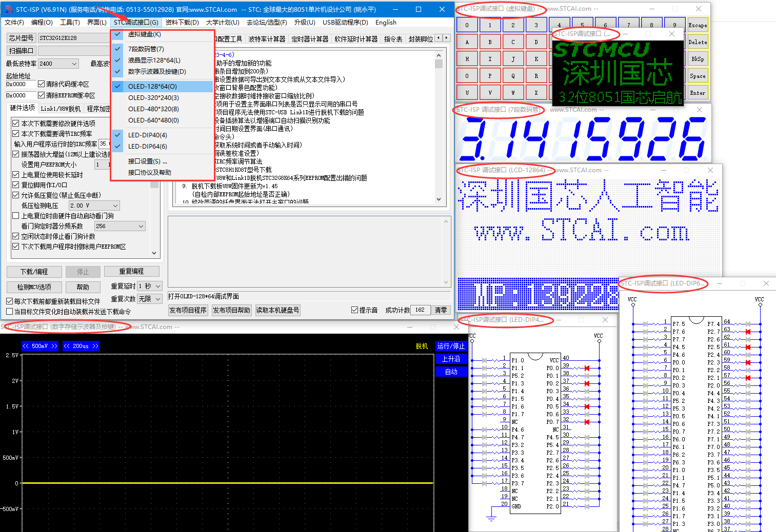Open 工具(T) menu
This screenshot has width=776, height=532.
point(70,23)
